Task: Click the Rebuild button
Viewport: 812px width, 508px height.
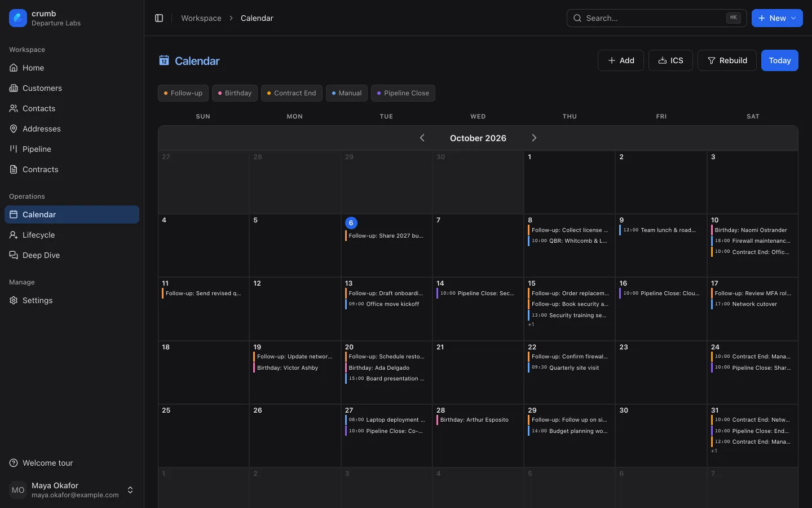Action: (x=727, y=60)
